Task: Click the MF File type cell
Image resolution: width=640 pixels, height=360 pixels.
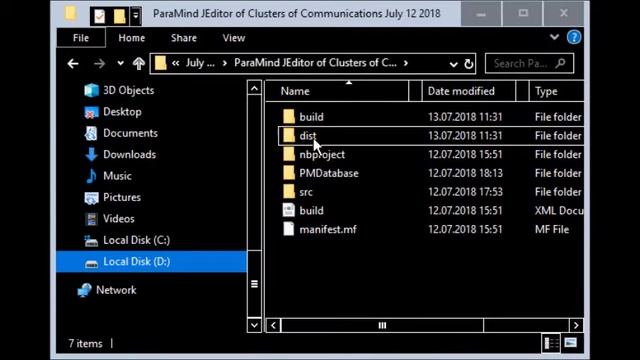Action: coord(552,229)
